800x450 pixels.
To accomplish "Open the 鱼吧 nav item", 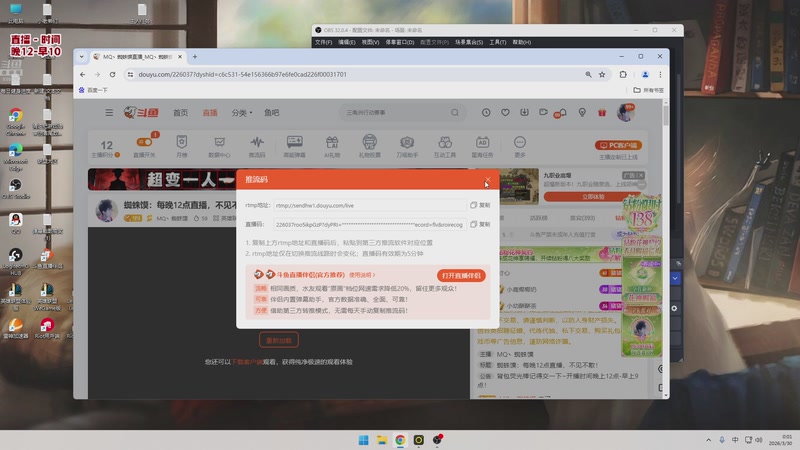I will [271, 113].
